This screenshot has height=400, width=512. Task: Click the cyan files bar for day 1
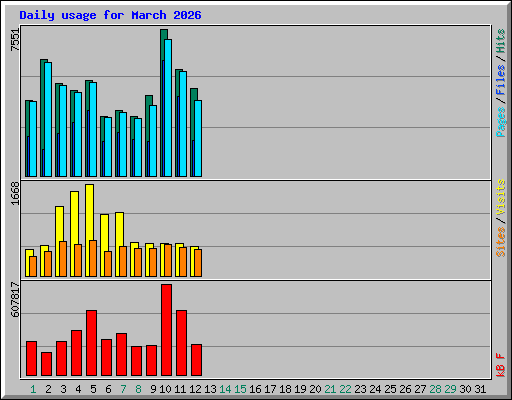coord(33,139)
